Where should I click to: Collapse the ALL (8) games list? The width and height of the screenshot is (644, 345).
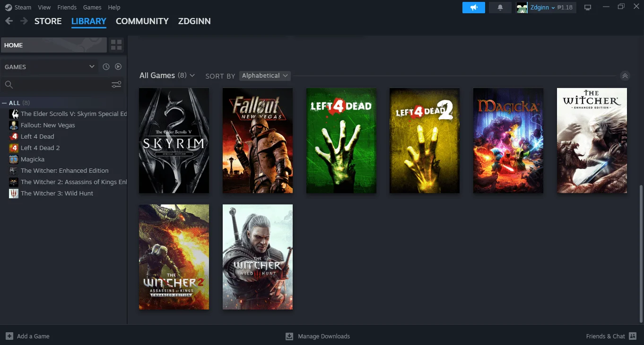click(x=4, y=103)
